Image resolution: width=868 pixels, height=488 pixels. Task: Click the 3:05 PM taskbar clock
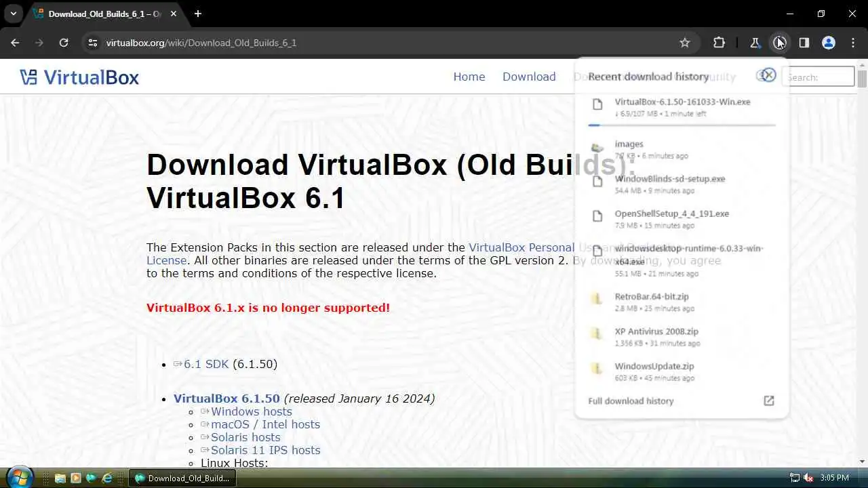pyautogui.click(x=834, y=478)
